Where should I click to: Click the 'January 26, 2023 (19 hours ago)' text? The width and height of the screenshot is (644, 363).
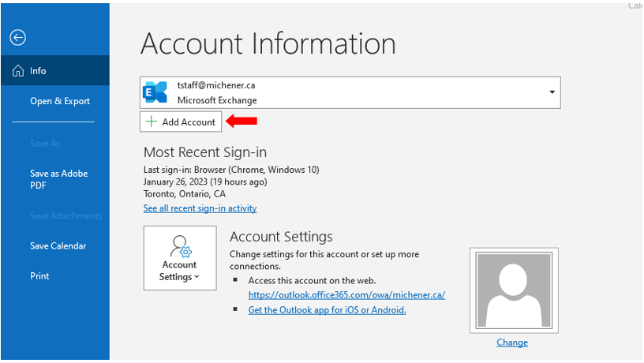(205, 181)
